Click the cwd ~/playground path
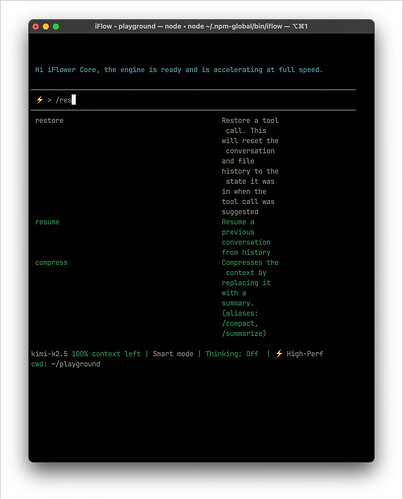The image size is (403, 499). [66, 364]
